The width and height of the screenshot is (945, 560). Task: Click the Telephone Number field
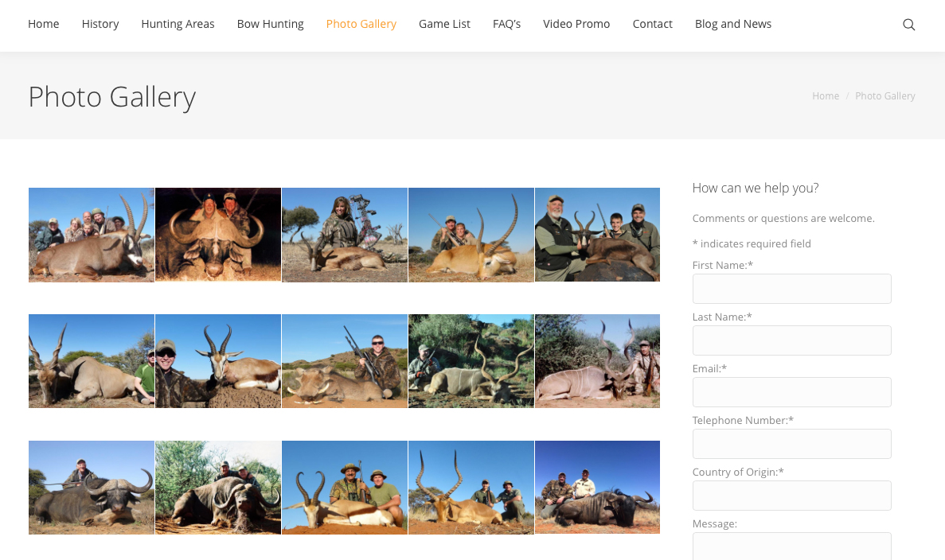(x=791, y=444)
